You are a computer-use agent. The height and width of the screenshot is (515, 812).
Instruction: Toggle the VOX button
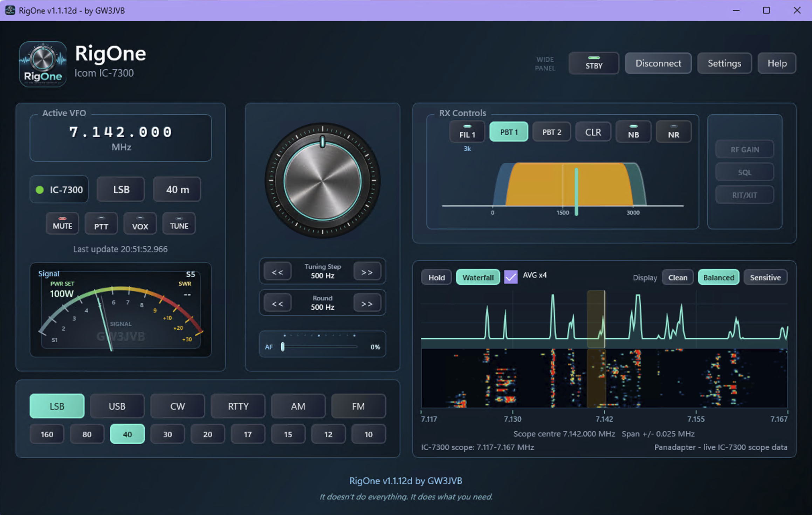(140, 223)
